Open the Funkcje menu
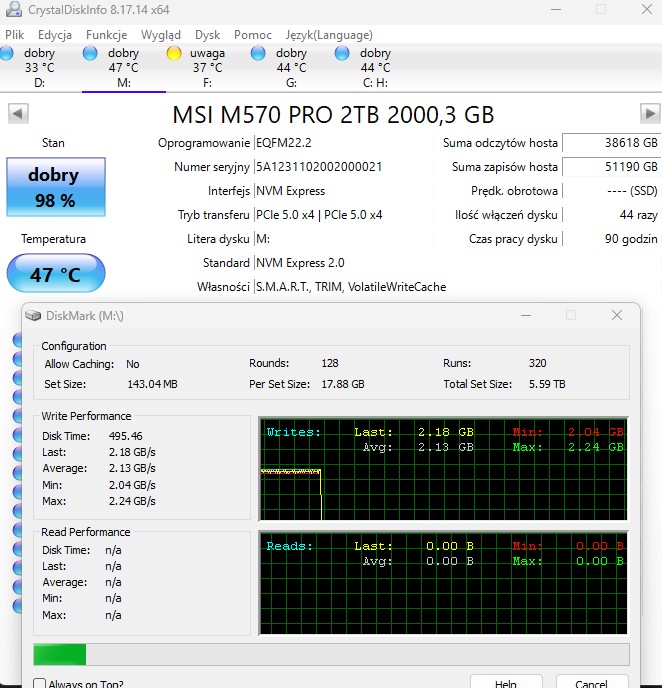Image resolution: width=662 pixels, height=688 pixels. pyautogui.click(x=106, y=34)
